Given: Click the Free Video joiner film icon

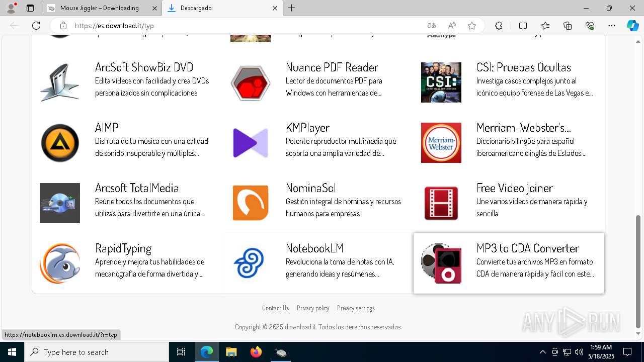Looking at the screenshot, I should tap(441, 203).
